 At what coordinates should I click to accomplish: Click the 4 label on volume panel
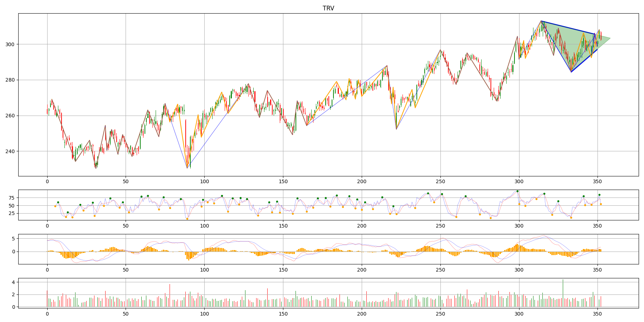pyautogui.click(x=14, y=282)
